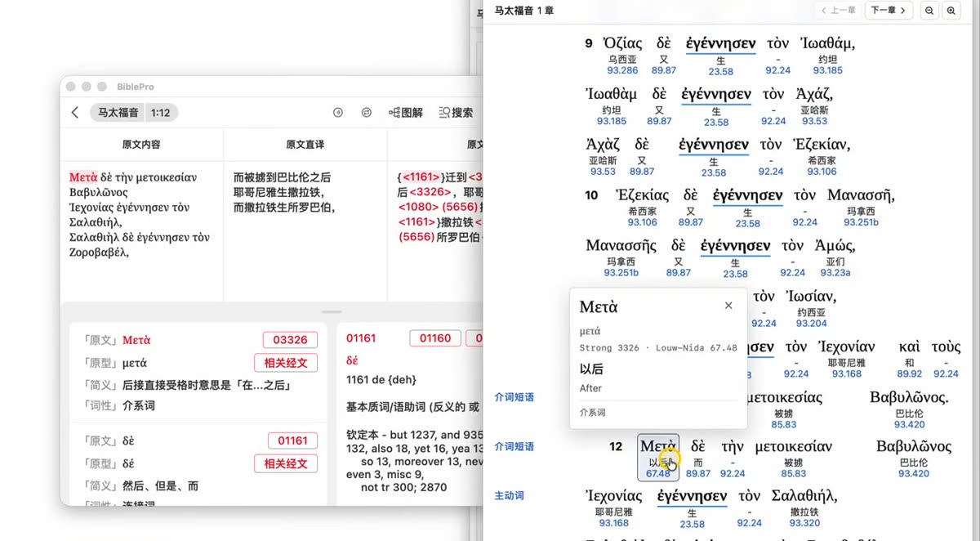The image size is (980, 541).
Task: Open the 搜索 search tool
Action: (456, 113)
